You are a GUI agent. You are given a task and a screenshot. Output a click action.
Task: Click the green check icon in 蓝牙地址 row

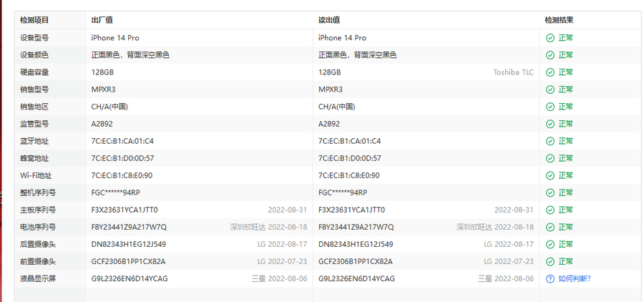pyautogui.click(x=550, y=142)
